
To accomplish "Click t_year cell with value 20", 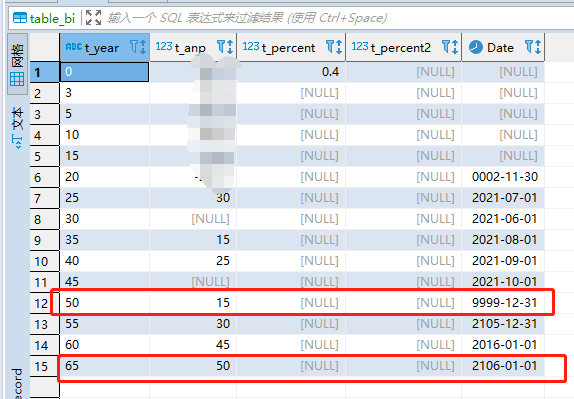I will pos(105,177).
